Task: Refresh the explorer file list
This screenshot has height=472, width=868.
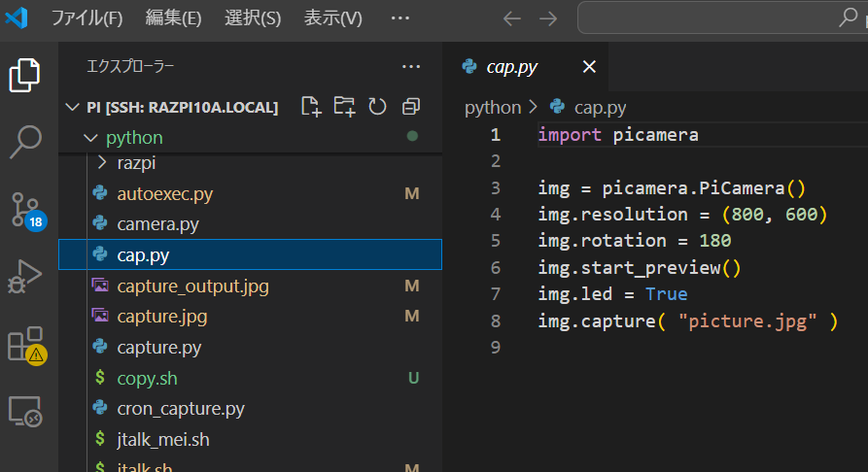Action: coord(378,106)
